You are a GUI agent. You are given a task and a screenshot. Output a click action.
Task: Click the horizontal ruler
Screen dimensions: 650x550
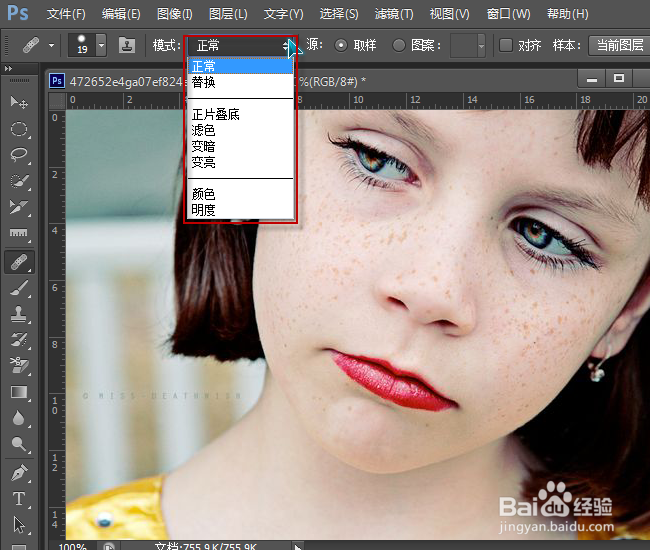(x=358, y=101)
